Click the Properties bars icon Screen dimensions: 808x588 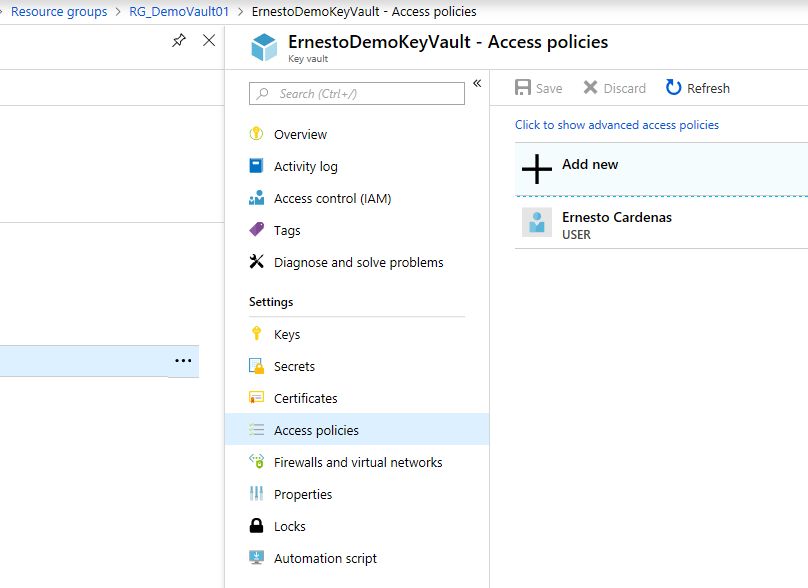click(x=256, y=494)
